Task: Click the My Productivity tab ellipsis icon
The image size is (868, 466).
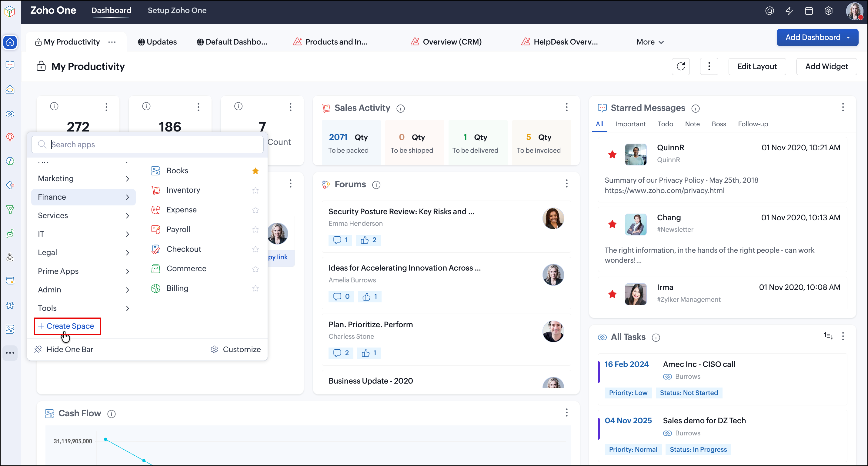Action: 112,42
